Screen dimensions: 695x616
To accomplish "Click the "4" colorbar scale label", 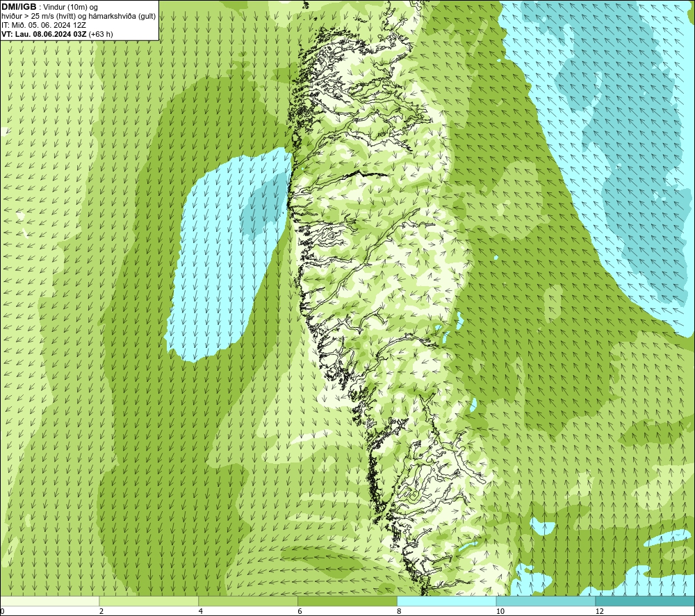I will coord(201,611).
